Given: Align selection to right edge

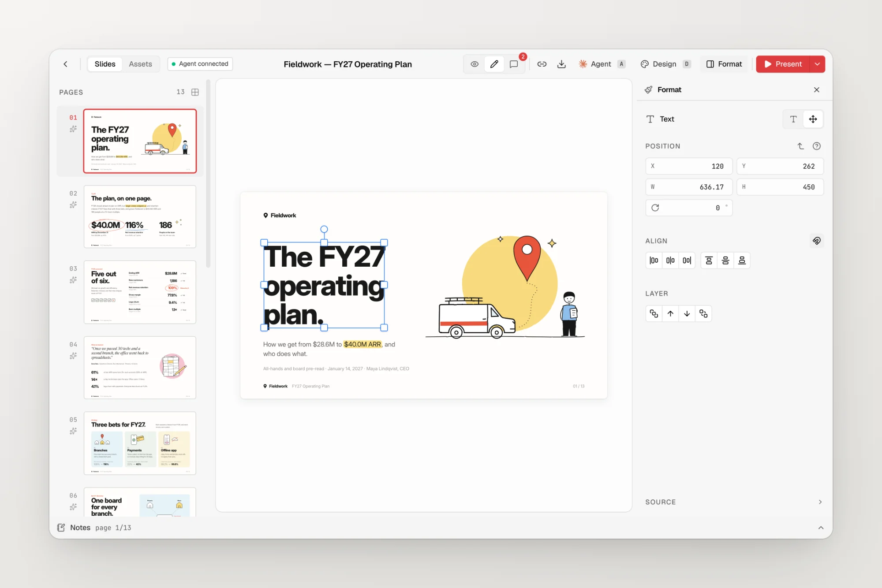Looking at the screenshot, I should pos(687,261).
